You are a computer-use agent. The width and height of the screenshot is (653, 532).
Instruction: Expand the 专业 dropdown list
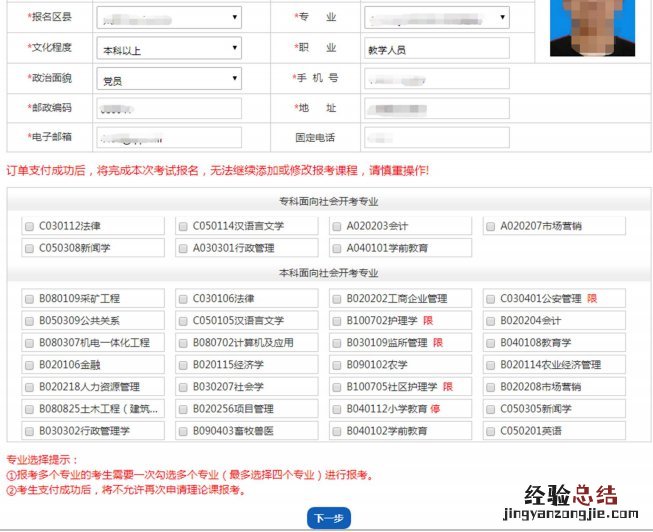pyautogui.click(x=436, y=17)
